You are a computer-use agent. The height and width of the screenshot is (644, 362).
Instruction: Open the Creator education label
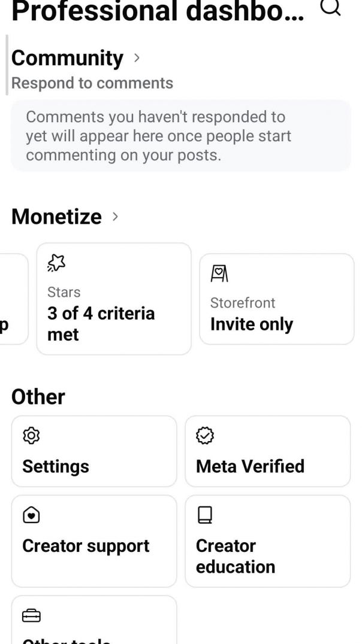235,556
